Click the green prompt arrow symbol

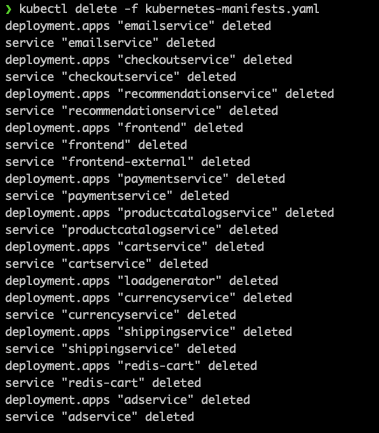(x=8, y=9)
